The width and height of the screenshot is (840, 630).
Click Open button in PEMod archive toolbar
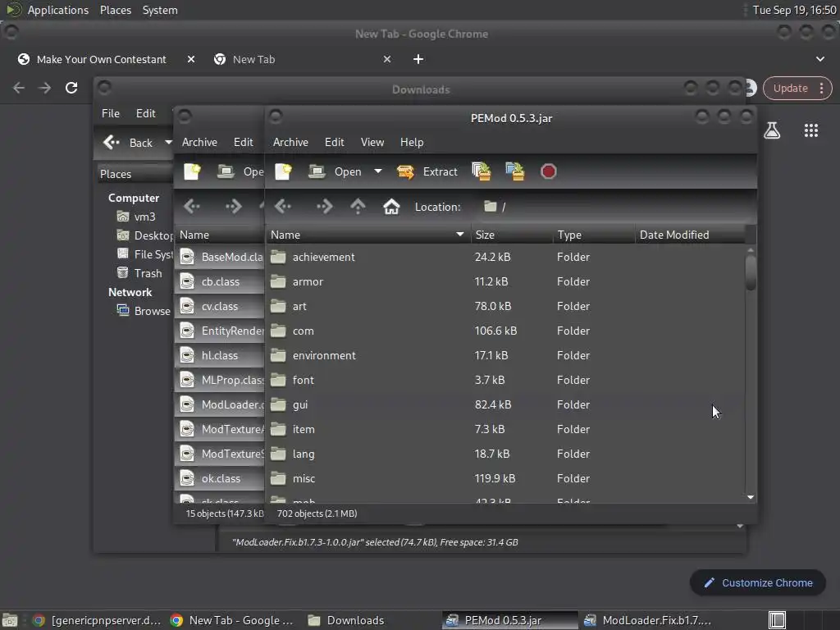click(x=336, y=171)
